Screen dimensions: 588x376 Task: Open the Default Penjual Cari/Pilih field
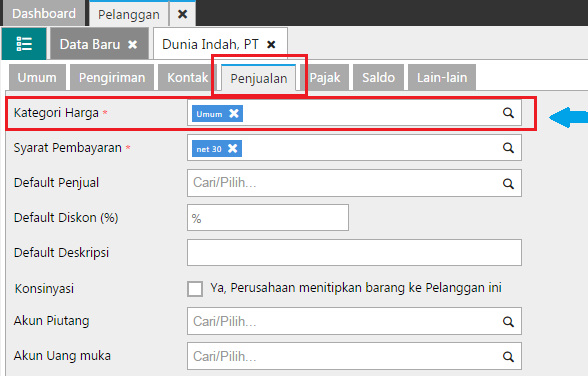tap(354, 183)
